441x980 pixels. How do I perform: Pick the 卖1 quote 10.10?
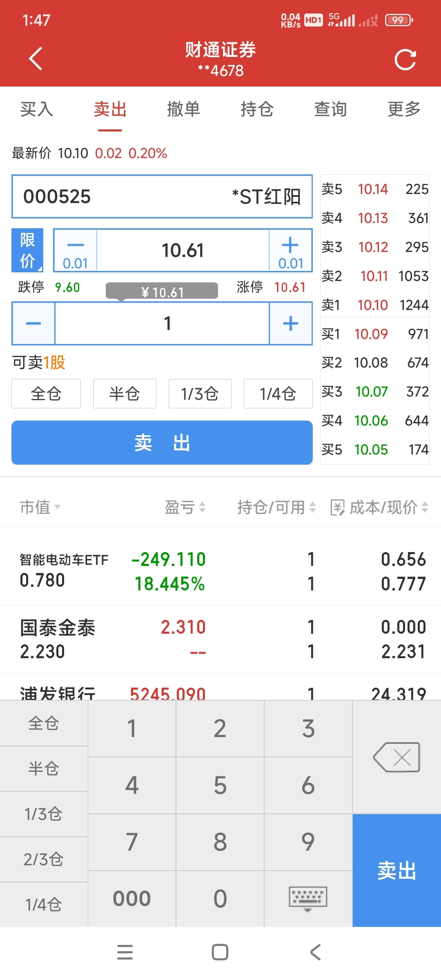(375, 305)
